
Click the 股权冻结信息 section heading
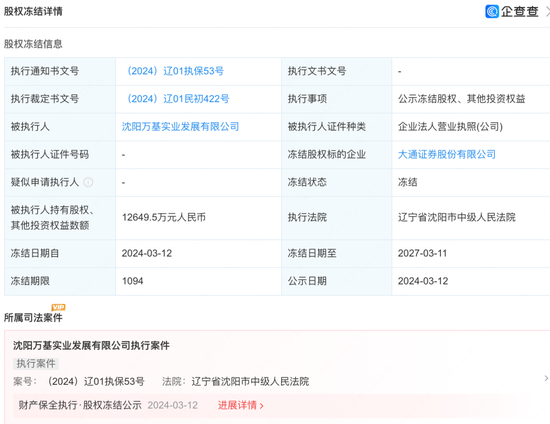tap(33, 44)
